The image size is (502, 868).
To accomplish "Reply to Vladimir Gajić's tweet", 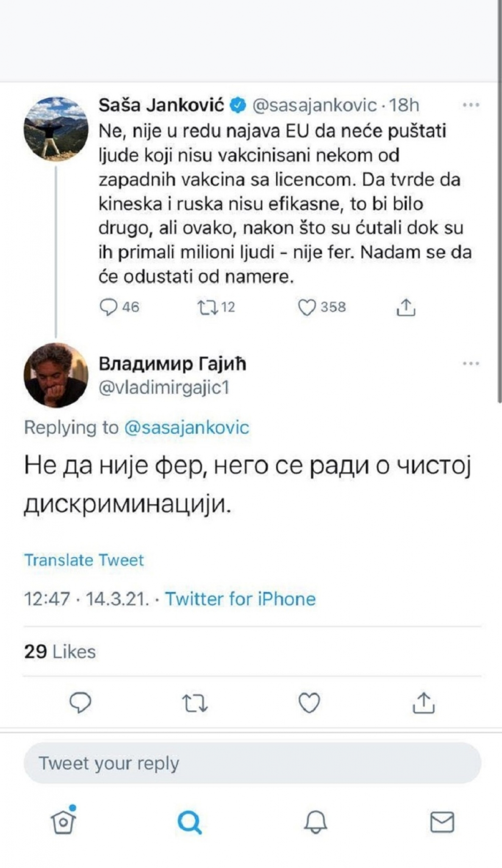I will pyautogui.click(x=80, y=703).
